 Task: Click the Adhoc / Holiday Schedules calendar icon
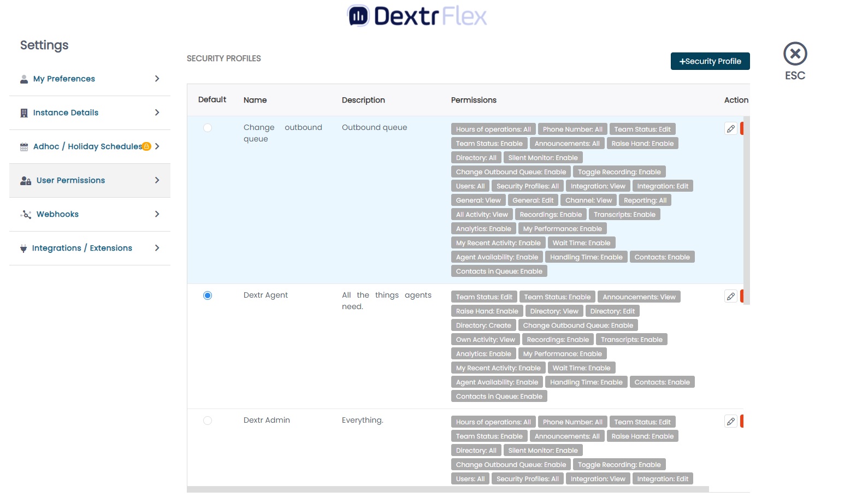coord(24,147)
